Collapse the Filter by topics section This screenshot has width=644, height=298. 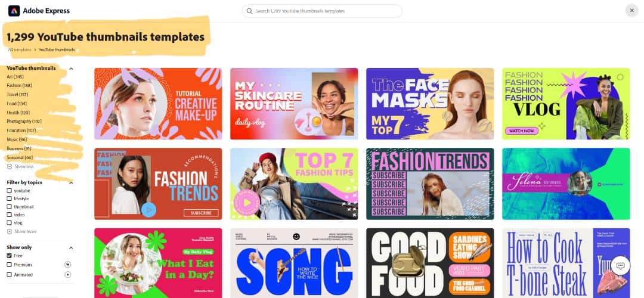pos(70,182)
